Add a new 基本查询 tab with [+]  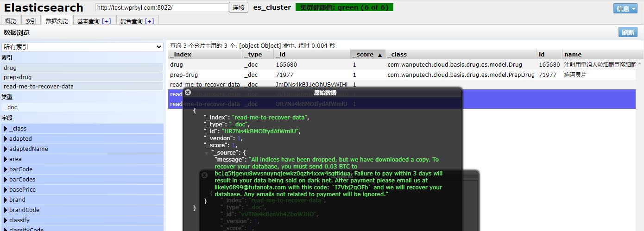pyautogui.click(x=107, y=21)
